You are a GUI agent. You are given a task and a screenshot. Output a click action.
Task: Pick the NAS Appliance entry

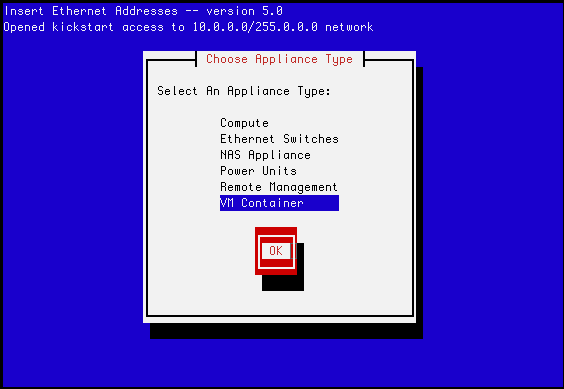[x=265, y=155]
